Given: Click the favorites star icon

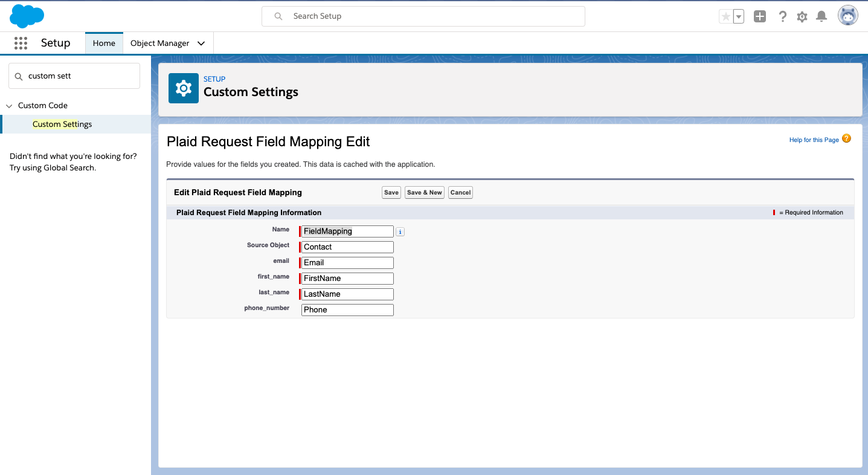Looking at the screenshot, I should (x=725, y=17).
